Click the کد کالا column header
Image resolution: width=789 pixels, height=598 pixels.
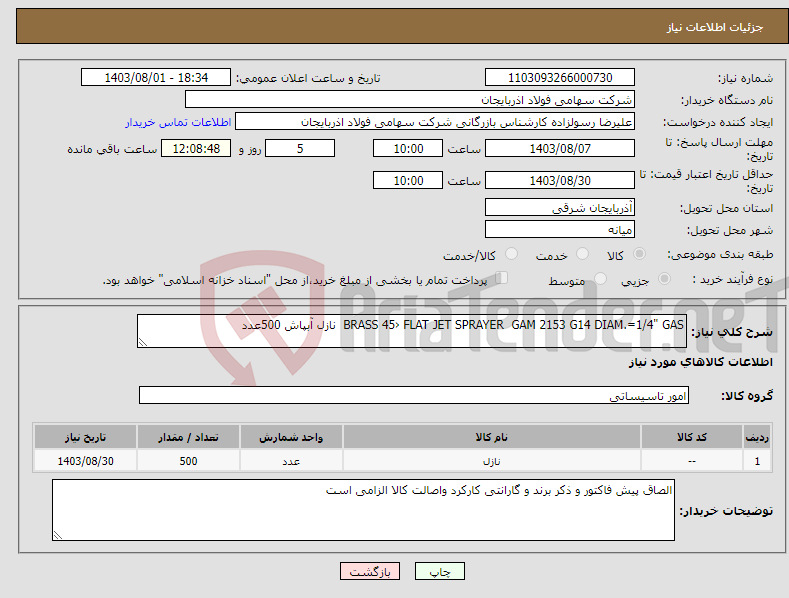pyautogui.click(x=692, y=437)
